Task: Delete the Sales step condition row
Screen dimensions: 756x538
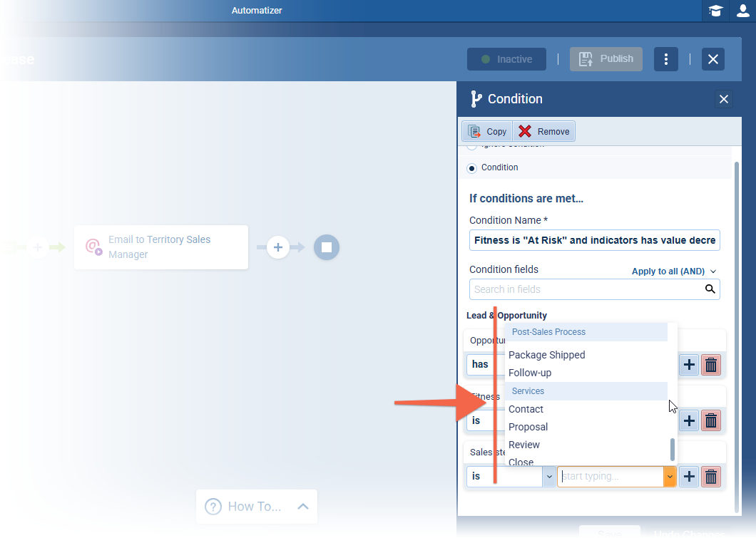Action: (x=711, y=476)
